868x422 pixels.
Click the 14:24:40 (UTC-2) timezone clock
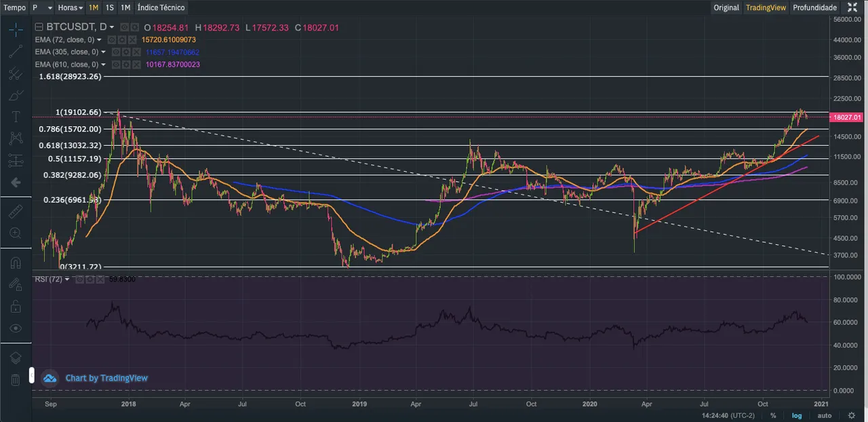click(728, 415)
